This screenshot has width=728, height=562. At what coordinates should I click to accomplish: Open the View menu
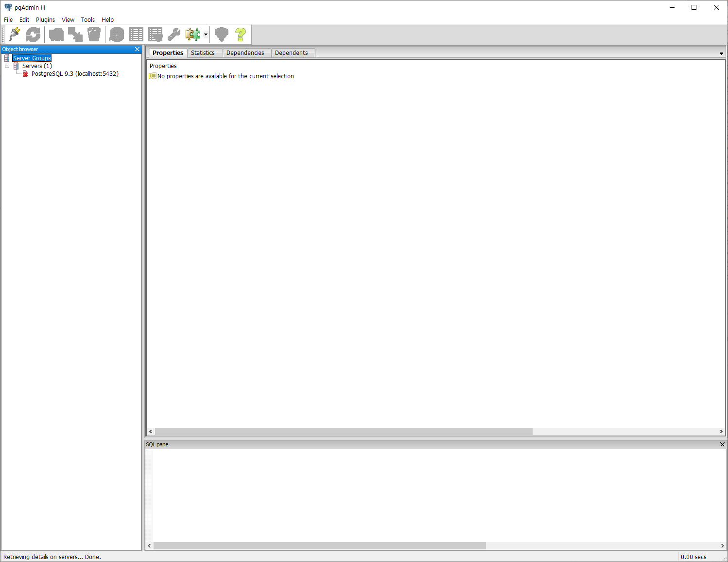coord(68,20)
